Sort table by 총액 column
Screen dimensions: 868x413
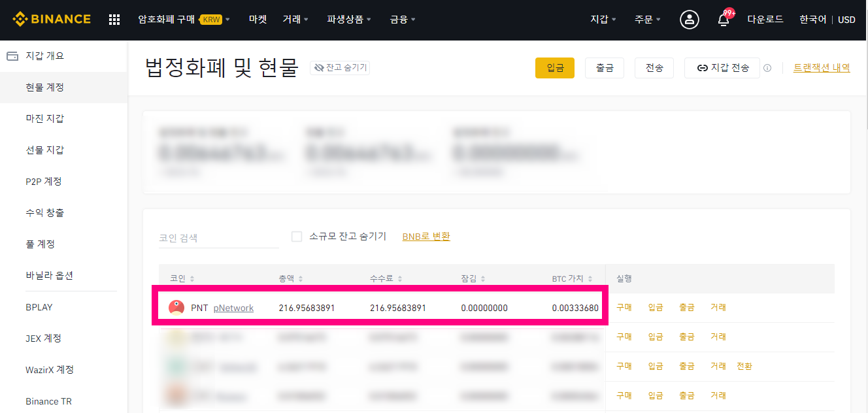(x=291, y=279)
